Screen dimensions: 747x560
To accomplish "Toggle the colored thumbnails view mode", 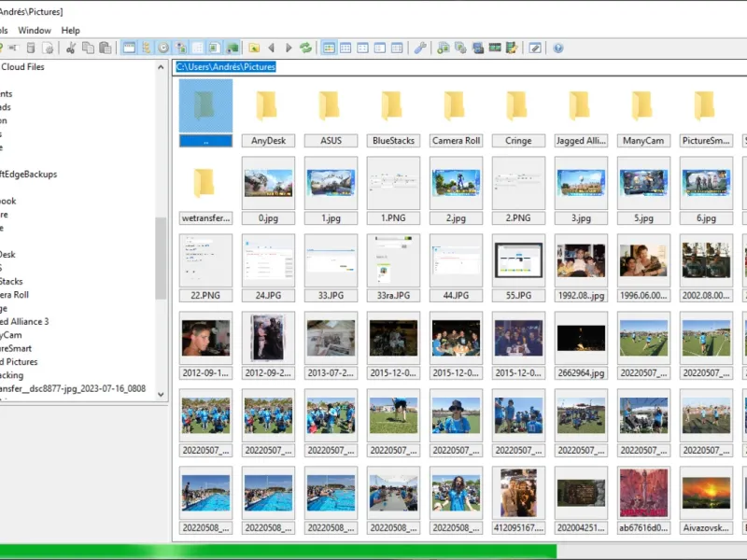I will click(329, 48).
